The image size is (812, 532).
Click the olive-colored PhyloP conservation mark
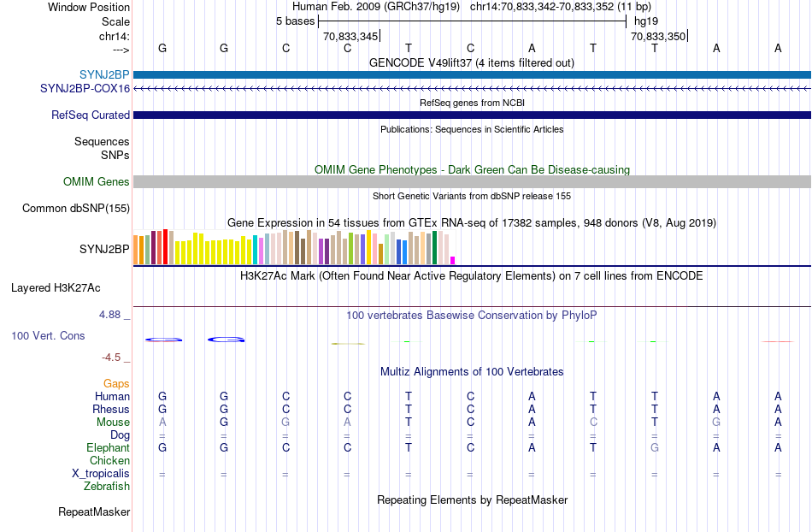348,344
